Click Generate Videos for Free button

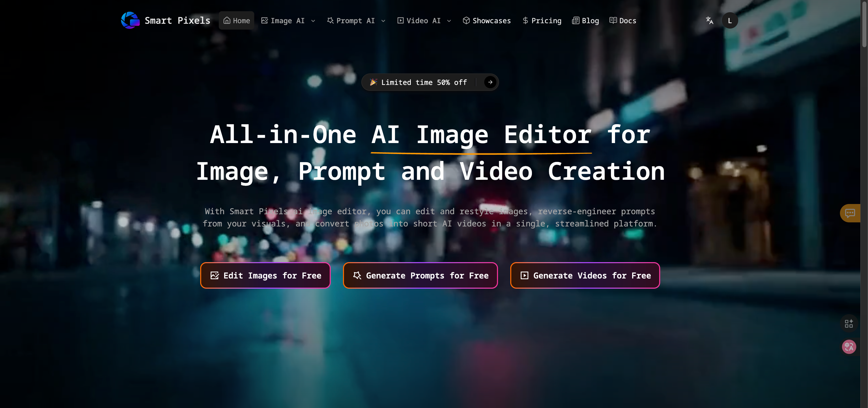click(x=585, y=275)
